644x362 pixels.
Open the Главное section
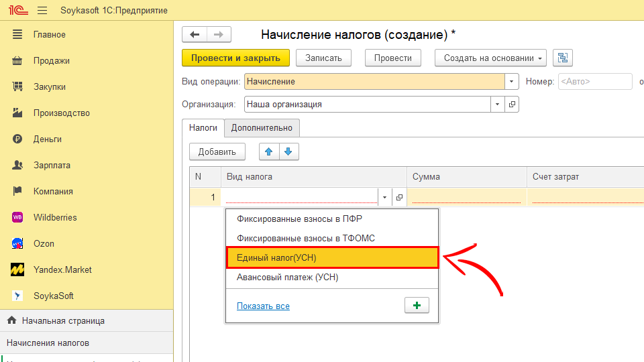coord(49,34)
